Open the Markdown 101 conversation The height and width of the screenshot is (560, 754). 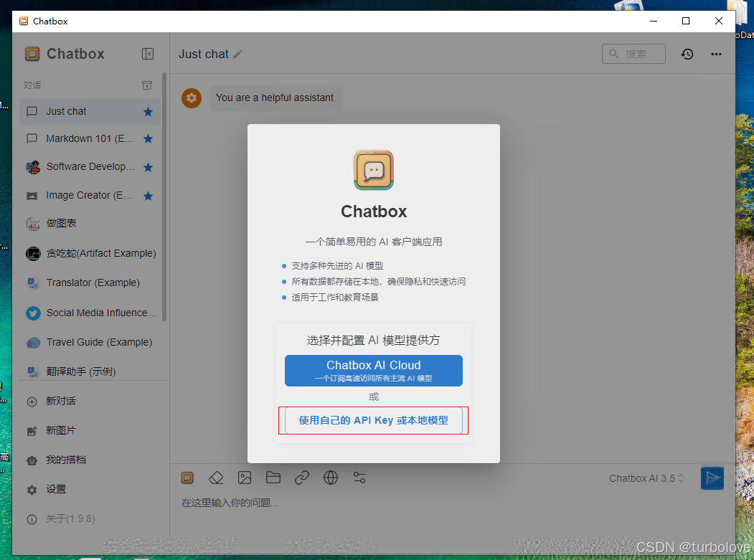(90, 139)
